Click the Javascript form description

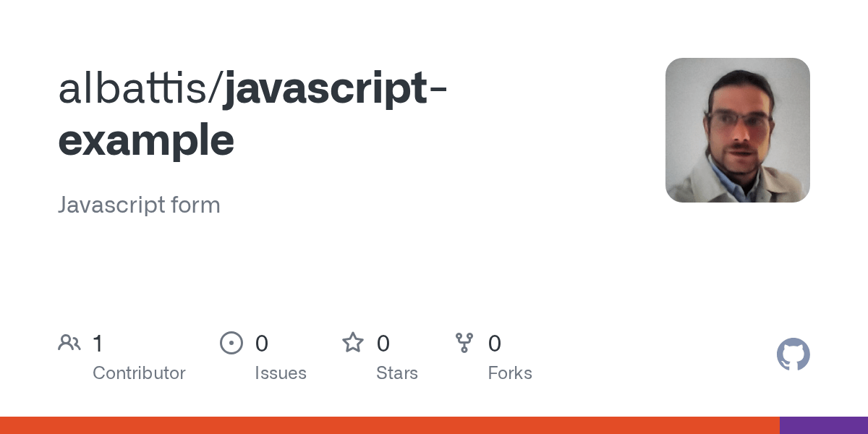click(139, 205)
